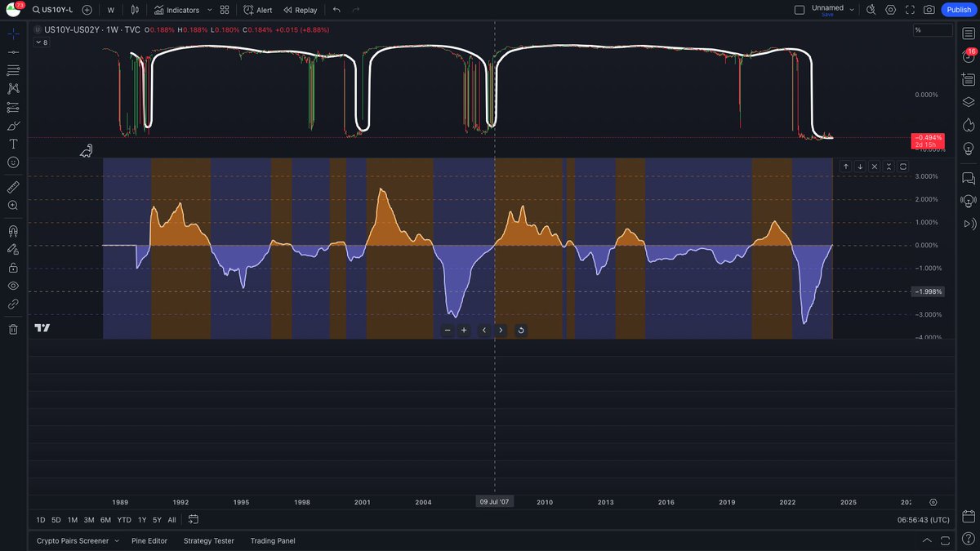Open the ideas stream broadcast icon
980x551 pixels.
coord(969,200)
